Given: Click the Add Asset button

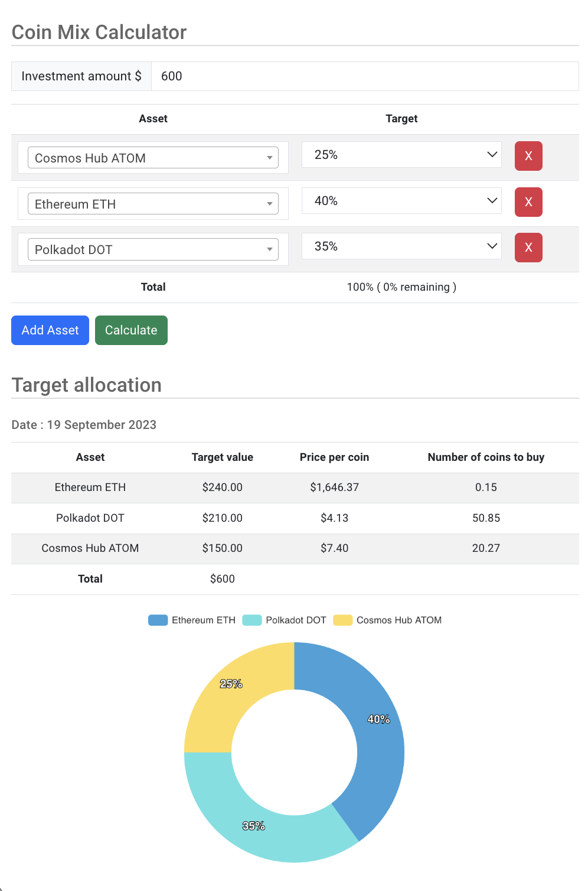Looking at the screenshot, I should click(50, 330).
